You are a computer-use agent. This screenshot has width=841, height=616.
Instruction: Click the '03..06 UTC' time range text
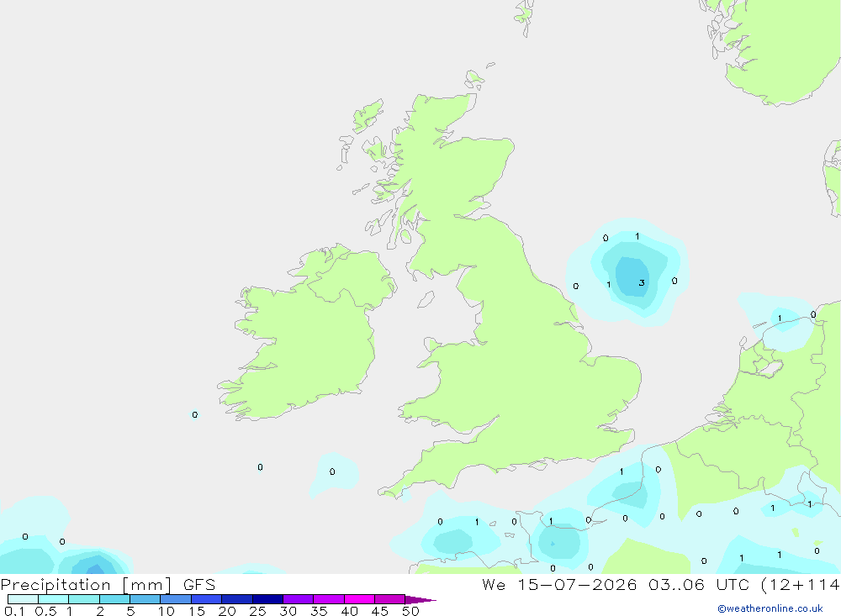tap(699, 584)
